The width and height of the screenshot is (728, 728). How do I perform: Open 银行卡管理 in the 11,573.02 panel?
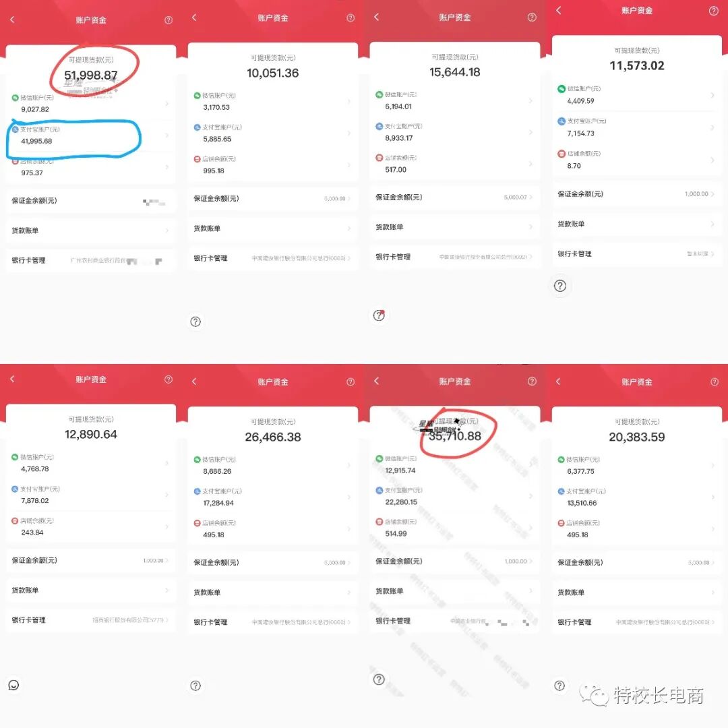636,254
